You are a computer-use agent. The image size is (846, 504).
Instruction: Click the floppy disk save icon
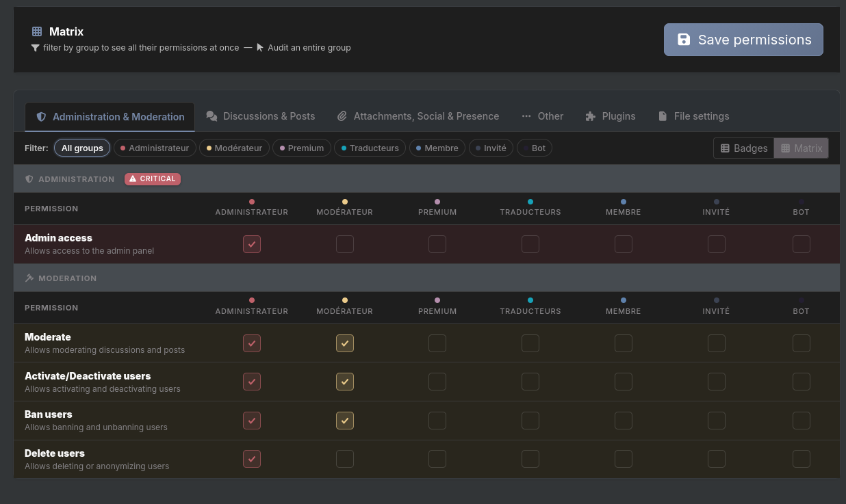683,40
